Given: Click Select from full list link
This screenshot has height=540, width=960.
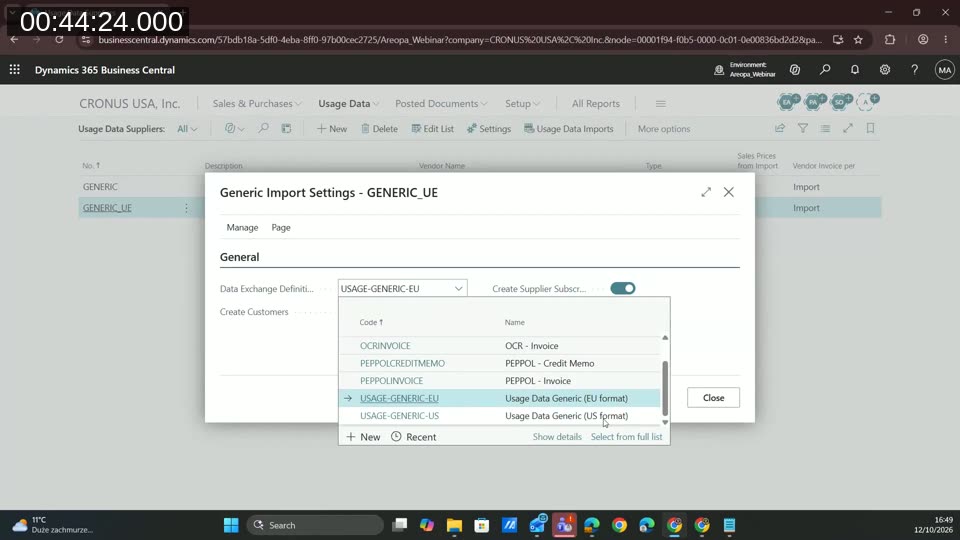Looking at the screenshot, I should (x=626, y=437).
